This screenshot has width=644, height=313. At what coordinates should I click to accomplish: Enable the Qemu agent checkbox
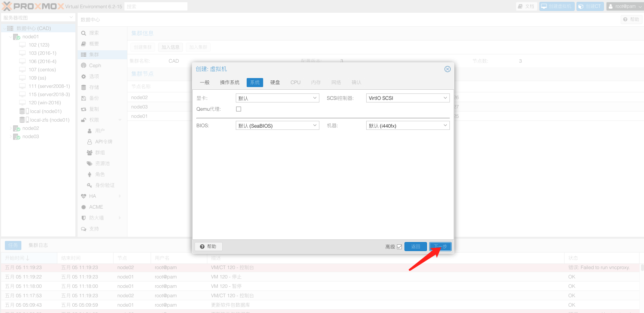coord(238,109)
